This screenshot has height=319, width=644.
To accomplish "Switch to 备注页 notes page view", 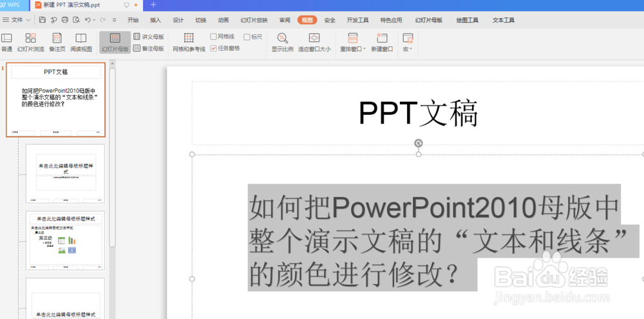I will click(x=57, y=43).
